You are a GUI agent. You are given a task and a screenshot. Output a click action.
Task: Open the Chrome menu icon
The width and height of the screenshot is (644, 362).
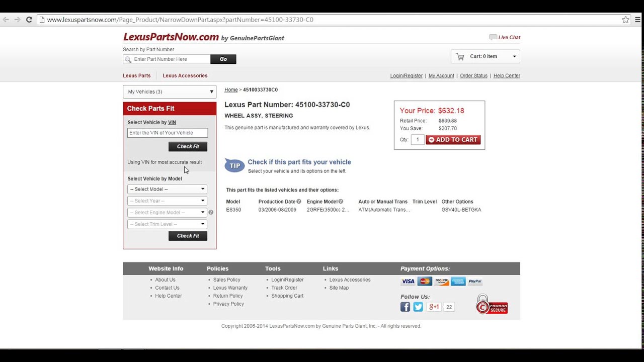coord(637,20)
